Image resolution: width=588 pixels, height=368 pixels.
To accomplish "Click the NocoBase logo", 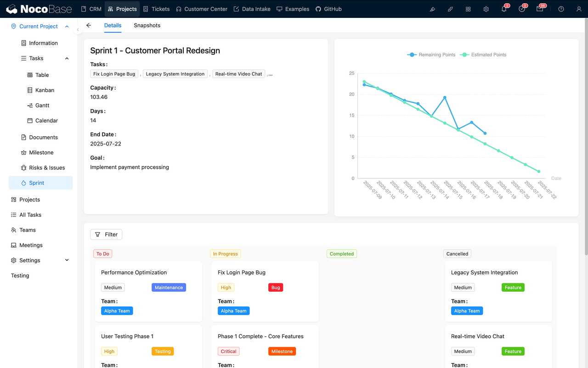I will [39, 9].
